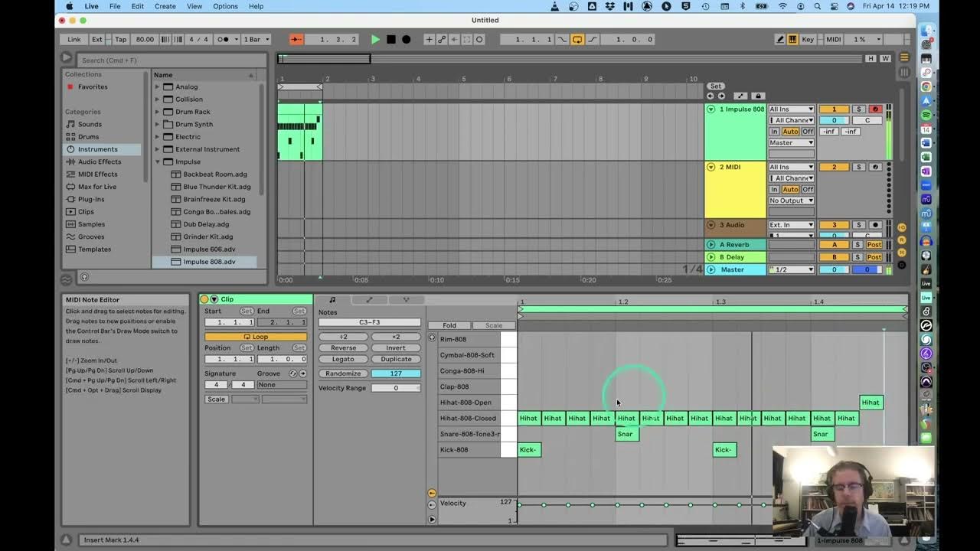Select Drums category in browser
980x551 pixels.
(89, 136)
